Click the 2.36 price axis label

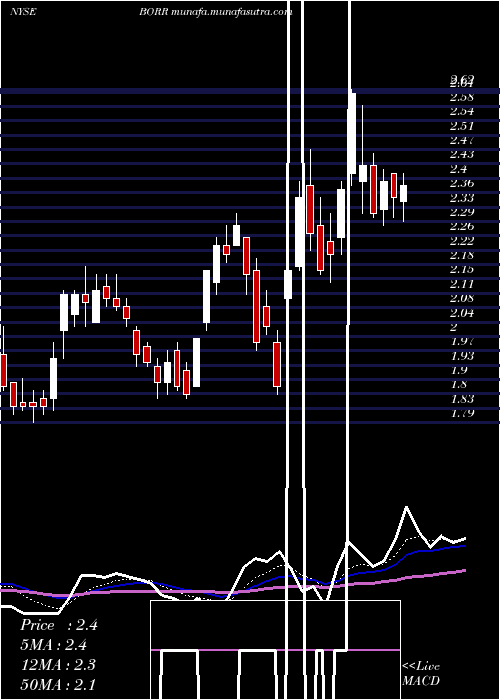(x=462, y=183)
